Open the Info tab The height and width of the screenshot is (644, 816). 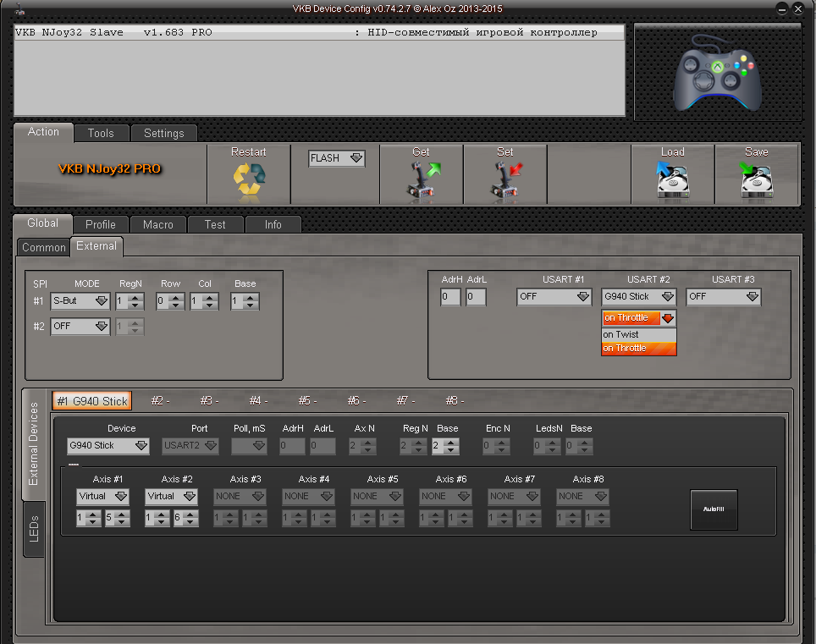(273, 224)
